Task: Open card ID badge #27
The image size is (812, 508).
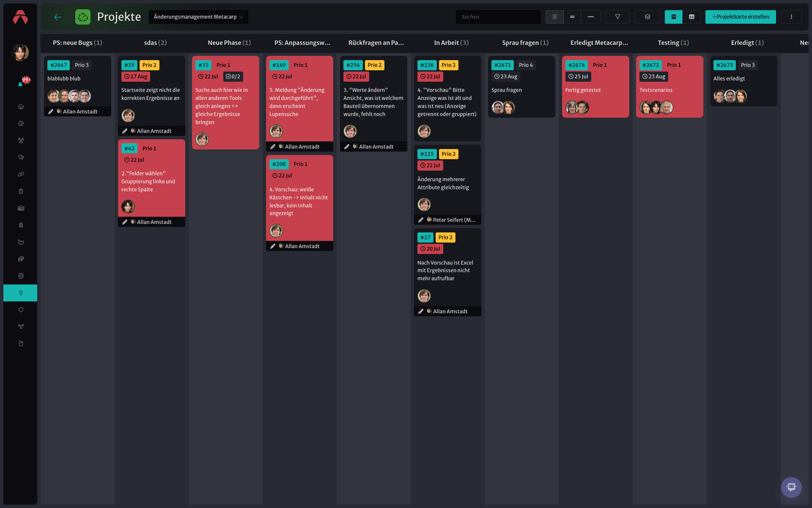Action: (x=425, y=237)
